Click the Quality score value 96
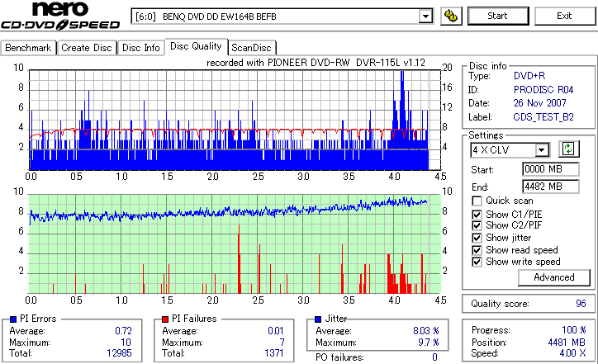 (581, 304)
